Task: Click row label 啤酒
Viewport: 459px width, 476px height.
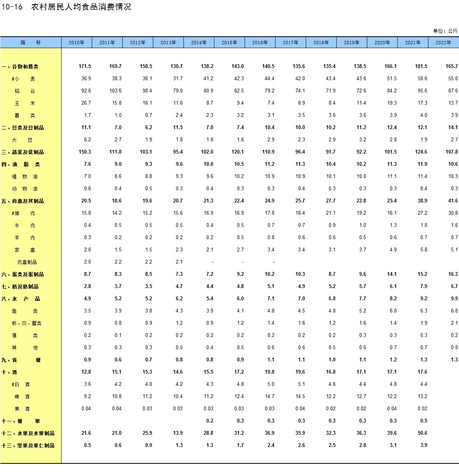Action: click(x=22, y=397)
